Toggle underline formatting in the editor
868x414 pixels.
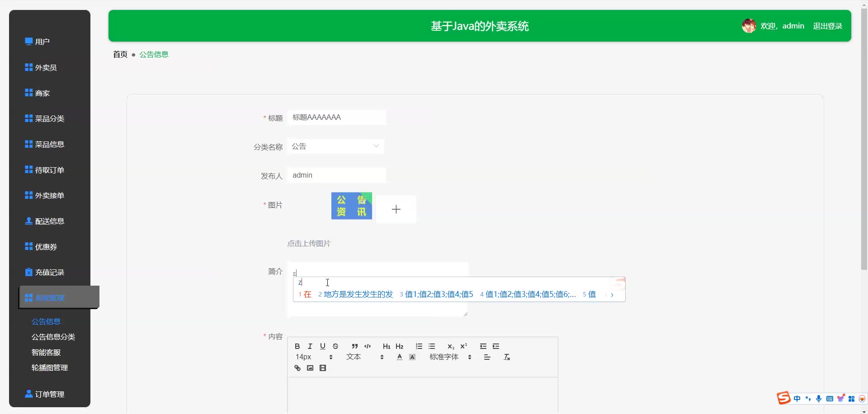(x=322, y=346)
